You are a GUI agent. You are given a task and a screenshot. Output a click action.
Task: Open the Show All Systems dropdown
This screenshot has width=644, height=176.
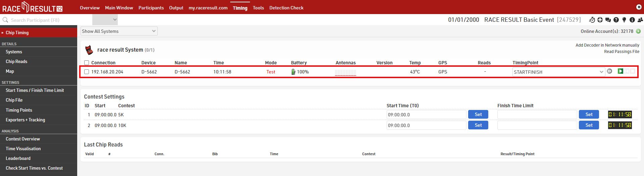tap(119, 31)
